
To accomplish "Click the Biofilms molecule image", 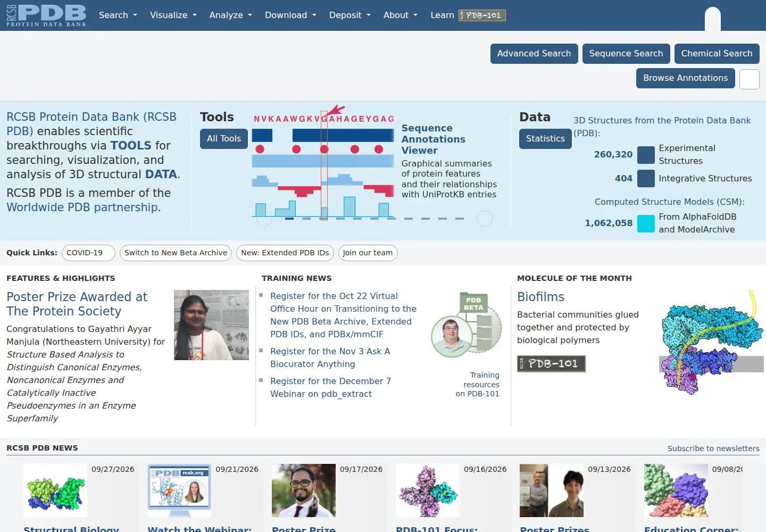I will point(711,343).
